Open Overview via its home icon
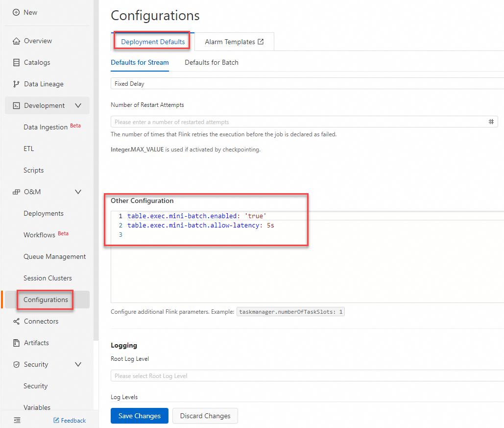504x428 pixels. (x=16, y=41)
